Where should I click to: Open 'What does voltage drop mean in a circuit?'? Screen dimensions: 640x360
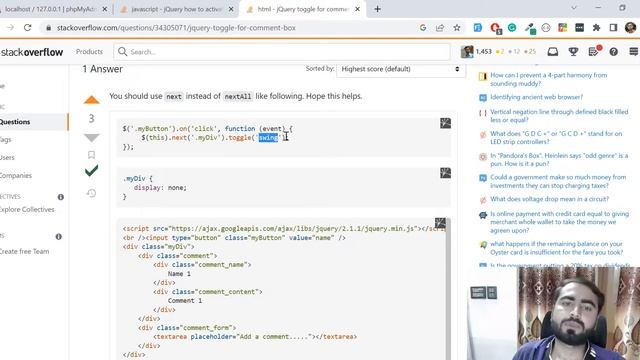point(549,199)
